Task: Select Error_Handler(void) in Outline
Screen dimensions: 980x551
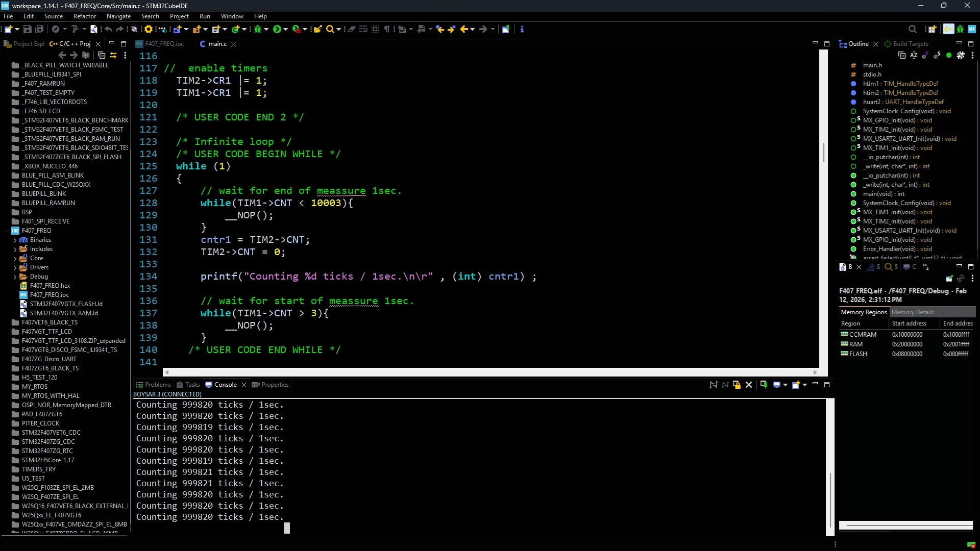Action: 897,249
